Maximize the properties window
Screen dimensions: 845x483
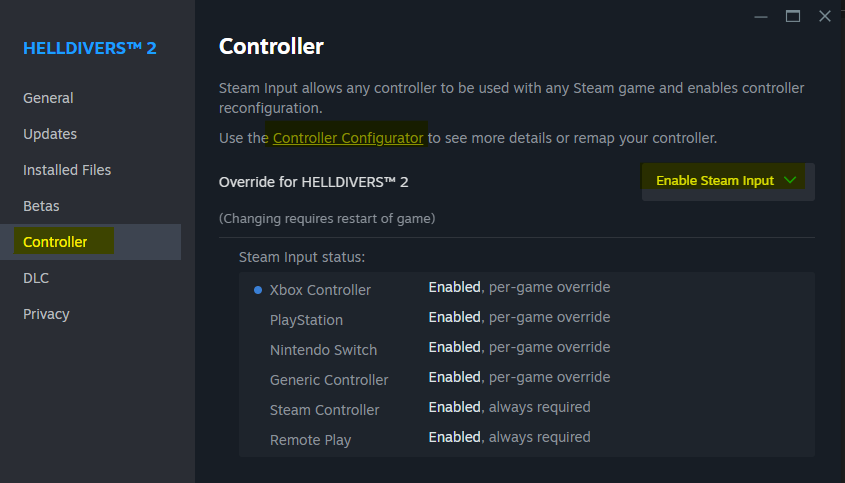click(793, 16)
